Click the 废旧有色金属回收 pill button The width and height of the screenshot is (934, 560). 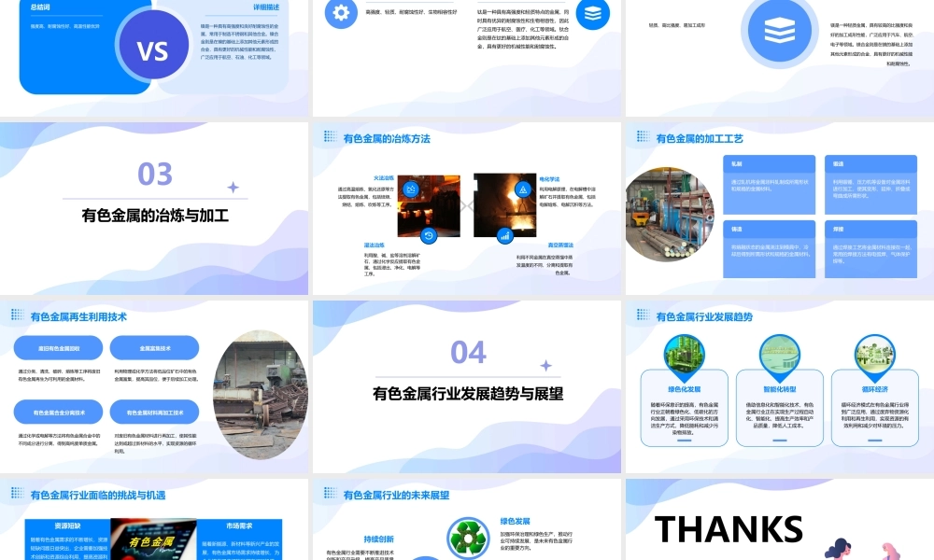pyautogui.click(x=58, y=348)
